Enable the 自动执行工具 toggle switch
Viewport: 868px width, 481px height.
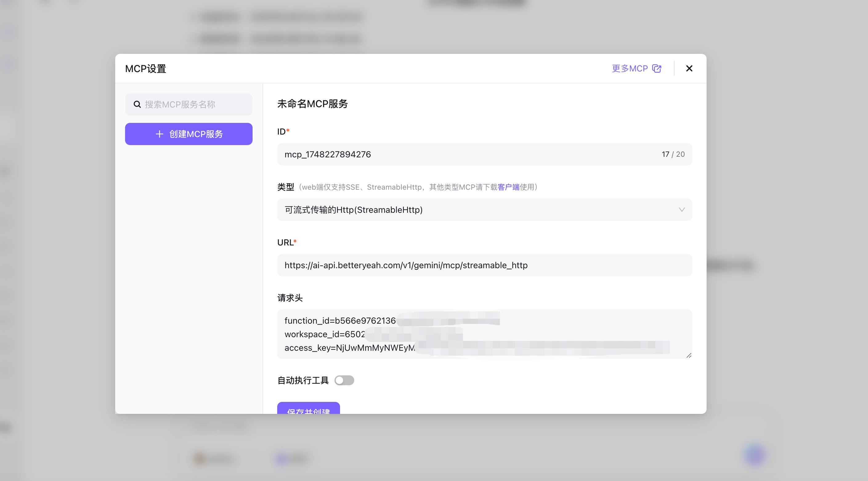tap(344, 380)
